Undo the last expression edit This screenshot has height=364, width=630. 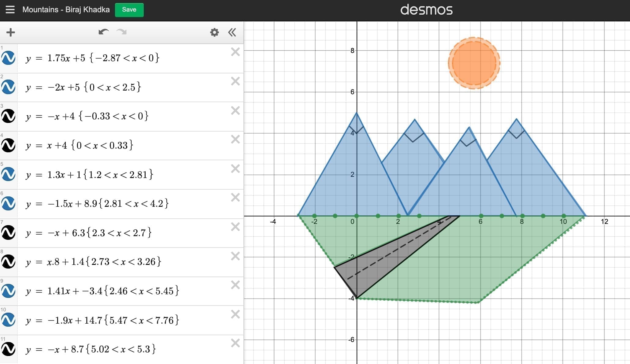[x=104, y=32]
